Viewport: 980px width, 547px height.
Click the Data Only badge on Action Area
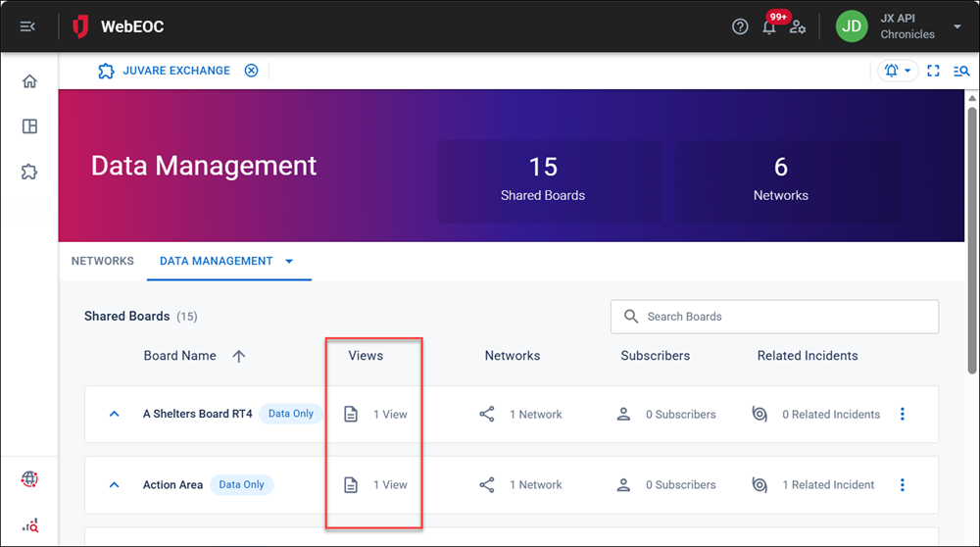(x=241, y=484)
